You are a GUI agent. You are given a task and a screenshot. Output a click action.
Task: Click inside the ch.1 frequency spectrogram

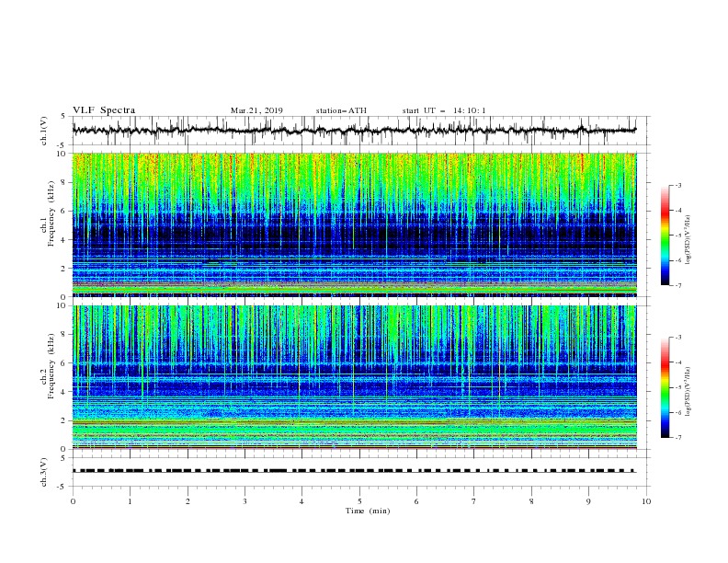click(354, 224)
